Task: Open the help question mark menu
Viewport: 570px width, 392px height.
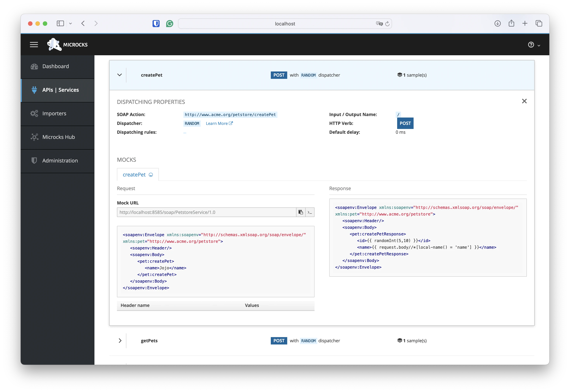Action: [x=531, y=45]
